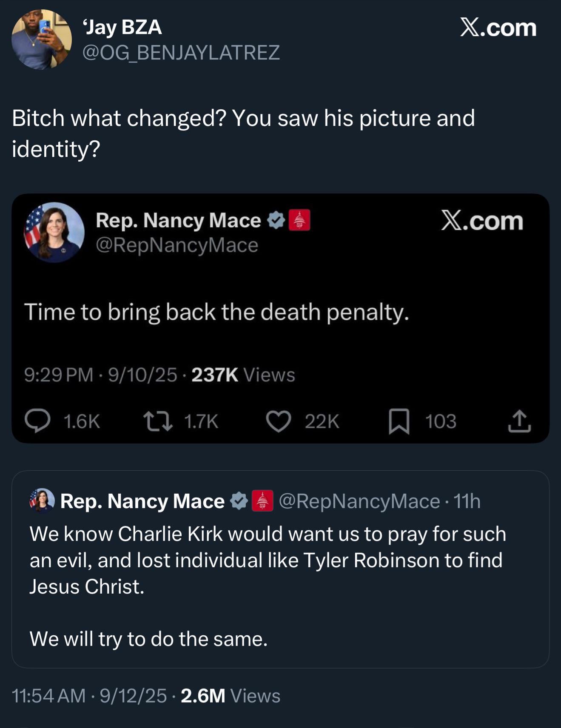Like the death penalty tweet

click(x=279, y=421)
